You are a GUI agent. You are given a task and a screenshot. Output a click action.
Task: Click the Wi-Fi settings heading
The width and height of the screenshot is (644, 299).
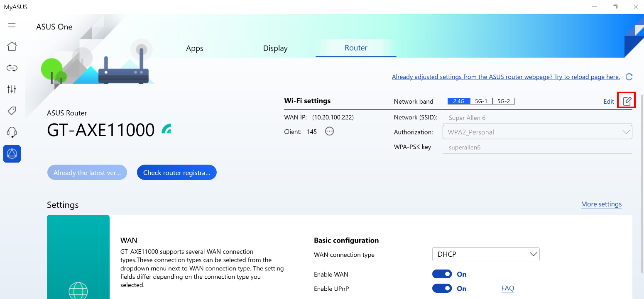[x=307, y=101]
